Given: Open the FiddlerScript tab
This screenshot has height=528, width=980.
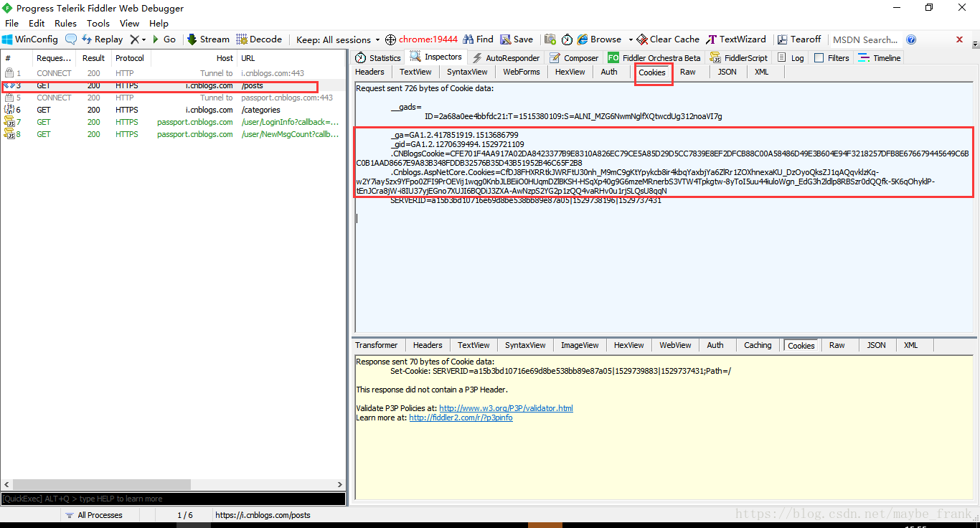Looking at the screenshot, I should click(739, 58).
